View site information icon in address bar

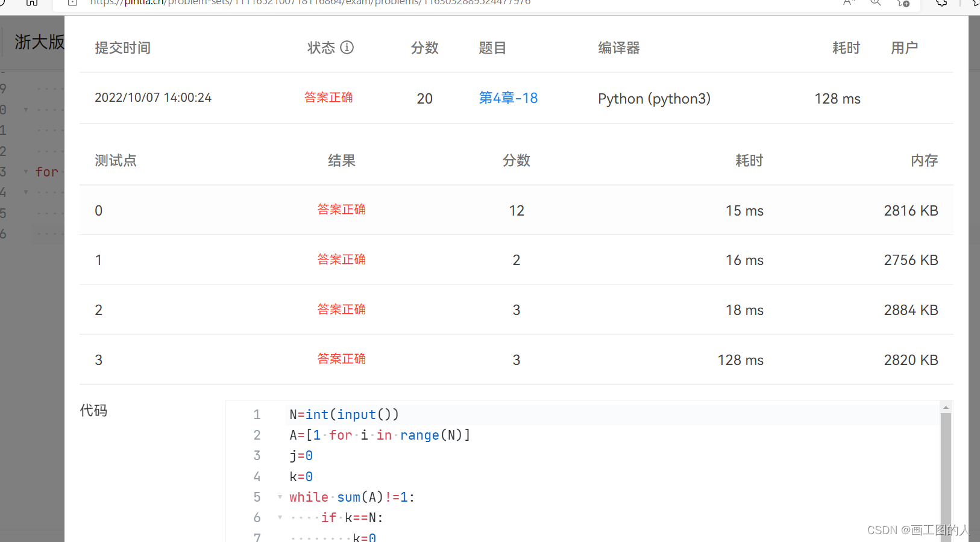[73, 2]
